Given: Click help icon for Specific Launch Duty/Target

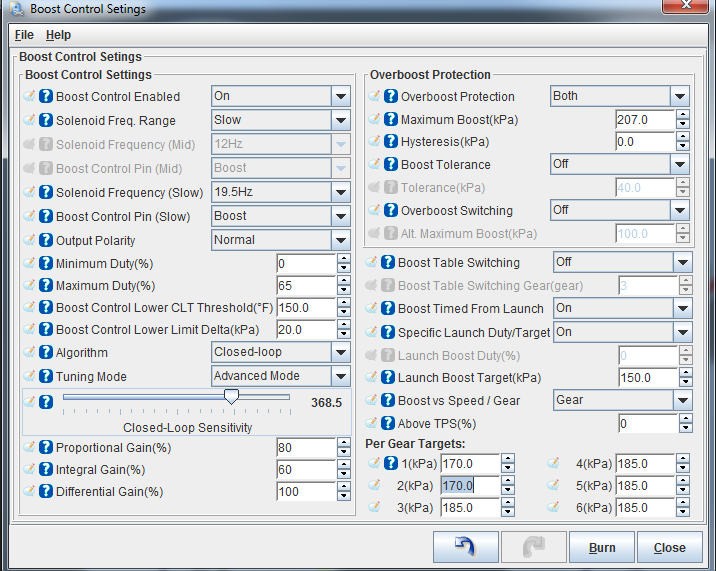Looking at the screenshot, I should (x=388, y=332).
